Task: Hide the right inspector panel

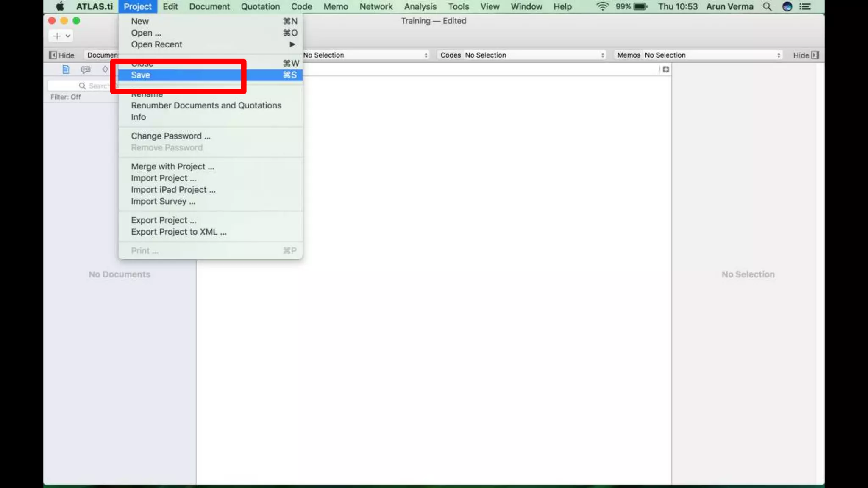Action: (806, 55)
